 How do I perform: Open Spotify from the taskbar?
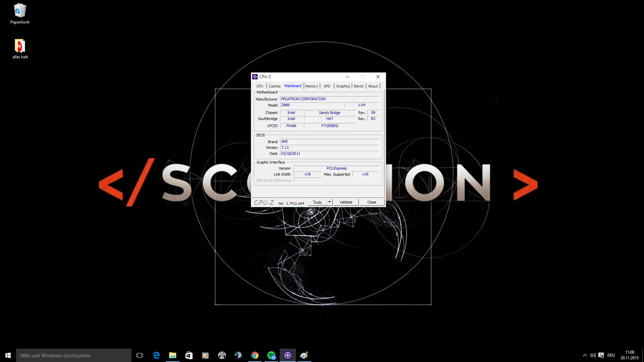271,355
